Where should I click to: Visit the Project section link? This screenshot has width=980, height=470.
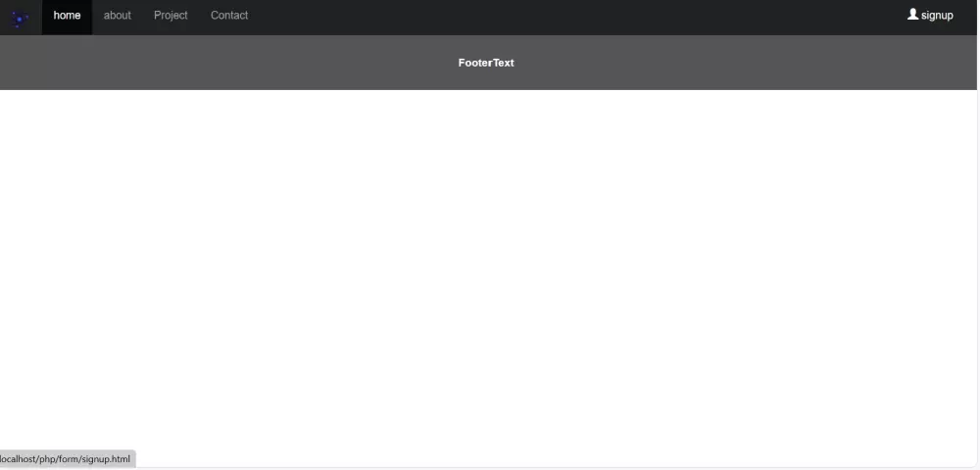pos(171,16)
